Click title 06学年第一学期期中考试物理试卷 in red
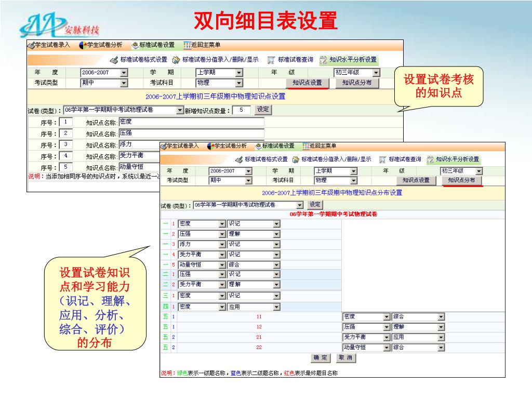Viewport: 532px width, 399px height. [333, 214]
